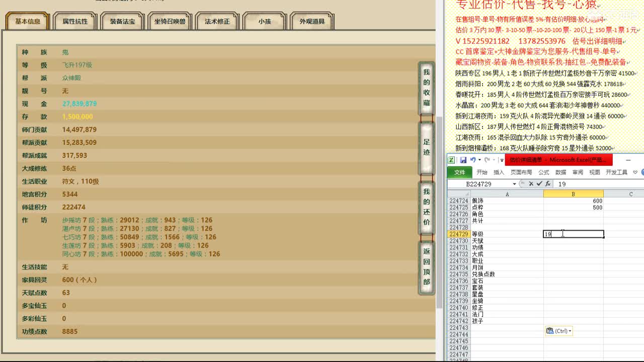Open the 坐骑召唤兽 tab
Screen dimensions: 644x362
(170, 22)
